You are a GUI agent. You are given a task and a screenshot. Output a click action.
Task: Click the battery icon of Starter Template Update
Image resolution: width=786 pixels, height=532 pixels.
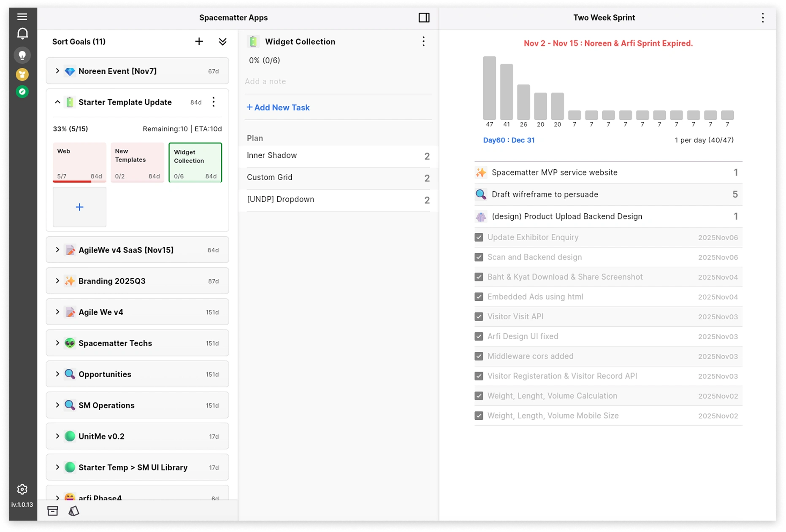(70, 102)
